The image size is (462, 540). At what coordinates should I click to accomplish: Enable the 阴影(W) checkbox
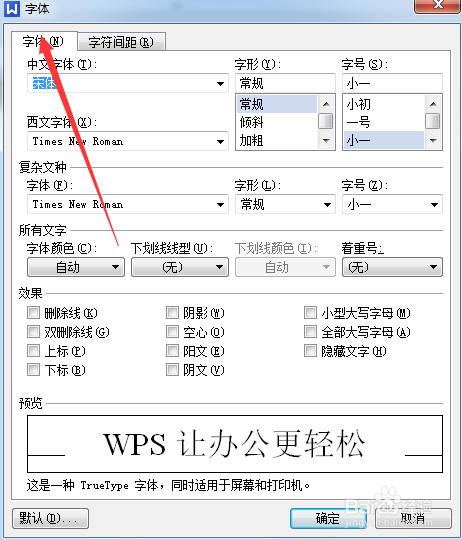pos(172,313)
